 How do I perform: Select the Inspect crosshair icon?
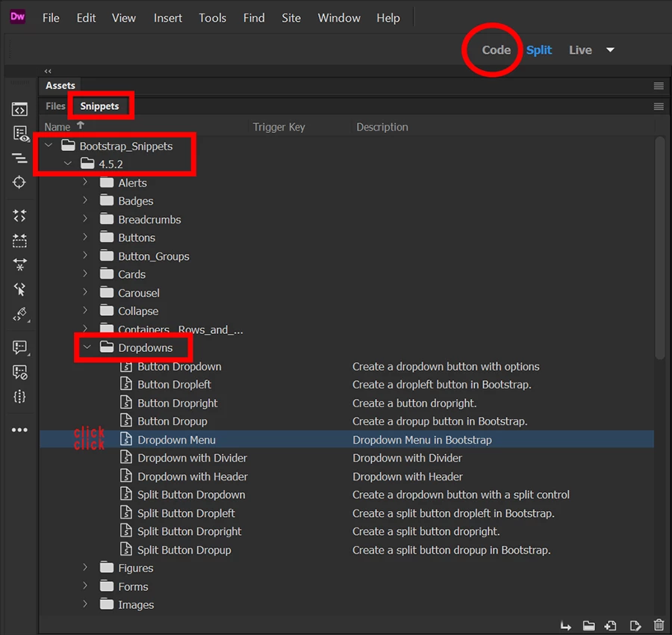tap(19, 182)
